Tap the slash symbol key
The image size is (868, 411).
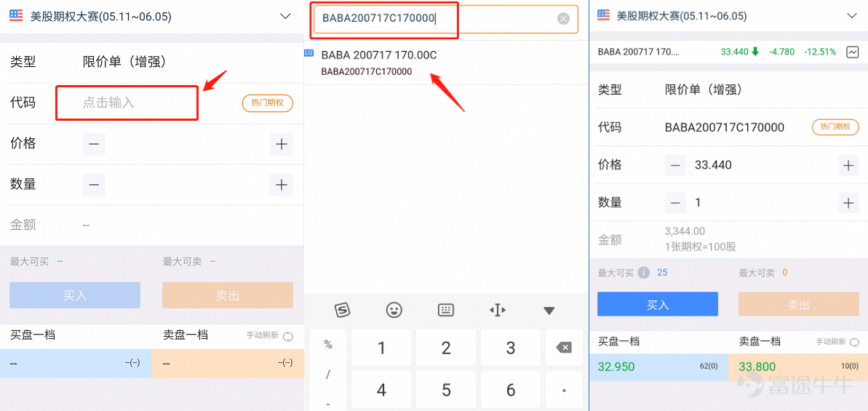pyautogui.click(x=328, y=375)
